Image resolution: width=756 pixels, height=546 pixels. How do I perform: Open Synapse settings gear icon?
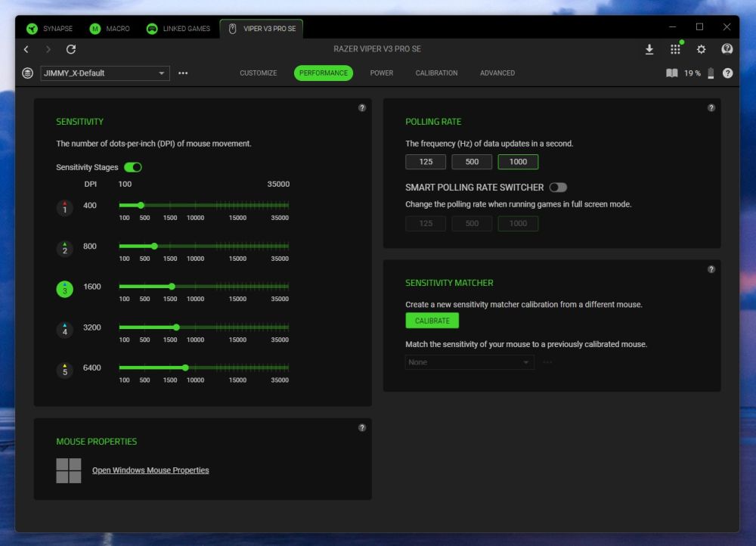click(x=701, y=49)
